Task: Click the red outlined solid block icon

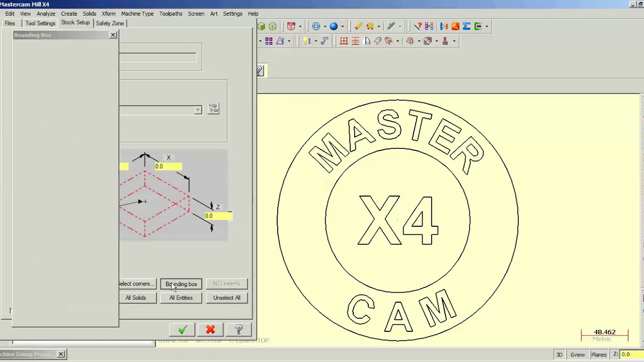Action: pos(410,41)
